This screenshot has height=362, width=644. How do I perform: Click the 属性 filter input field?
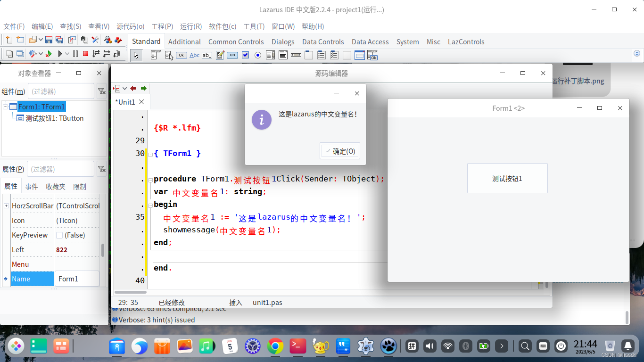pyautogui.click(x=61, y=169)
